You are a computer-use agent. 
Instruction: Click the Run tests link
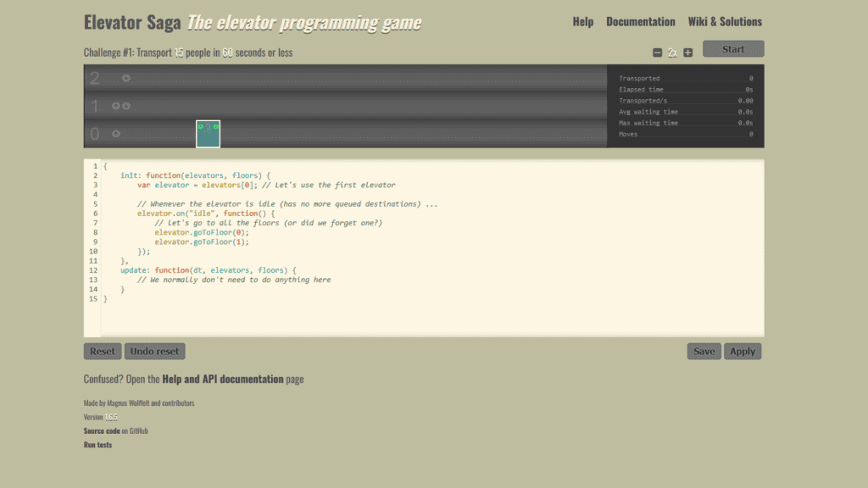coord(97,444)
